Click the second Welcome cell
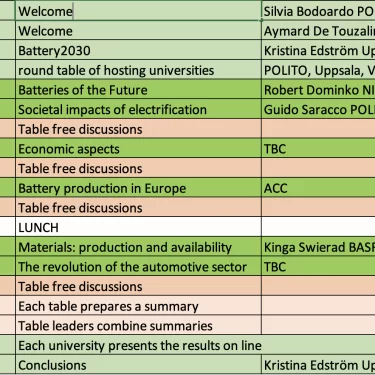The width and height of the screenshot is (375, 375). point(138,31)
